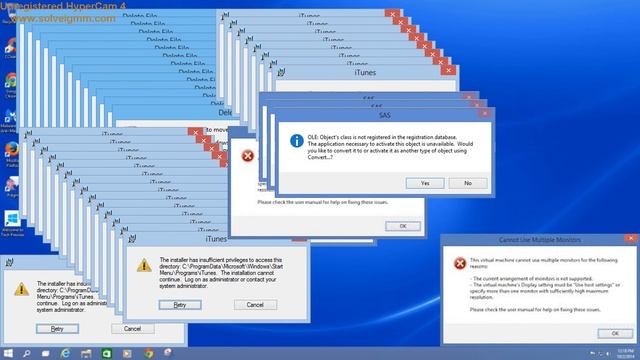Click Retry in the front iTunes dialog

(180, 305)
